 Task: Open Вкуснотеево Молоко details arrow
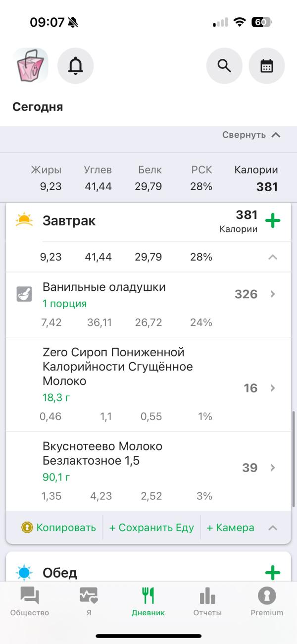coord(273,468)
